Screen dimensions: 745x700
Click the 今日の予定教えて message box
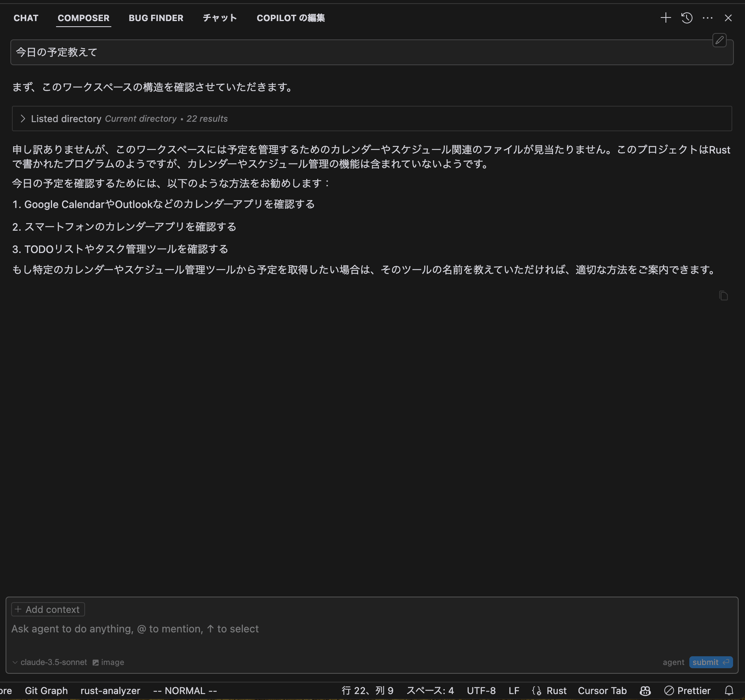(x=372, y=52)
